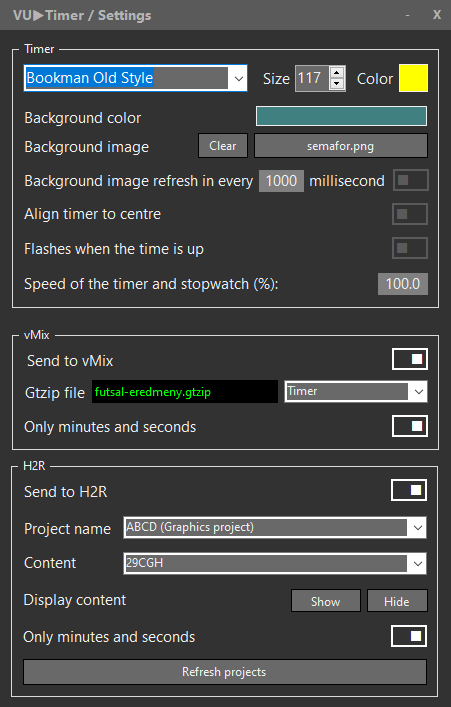Toggle vMix Only minutes and seconds
This screenshot has height=707, width=451.
click(410, 426)
